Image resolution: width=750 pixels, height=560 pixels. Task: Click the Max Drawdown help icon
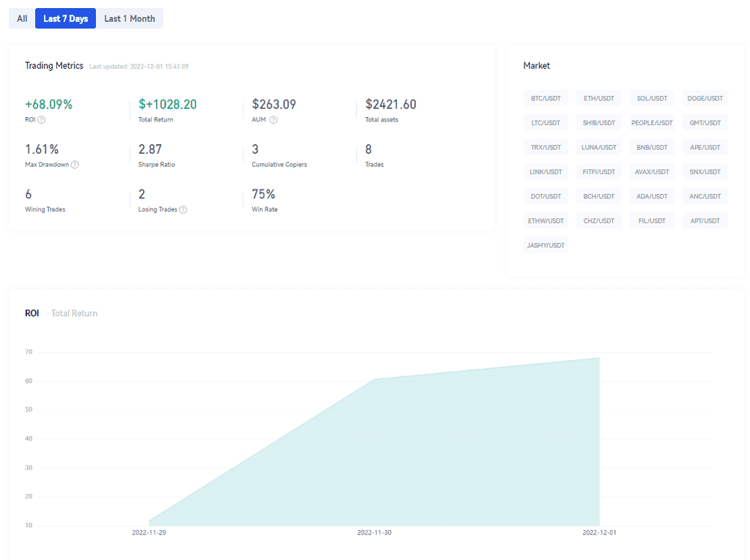75,165
